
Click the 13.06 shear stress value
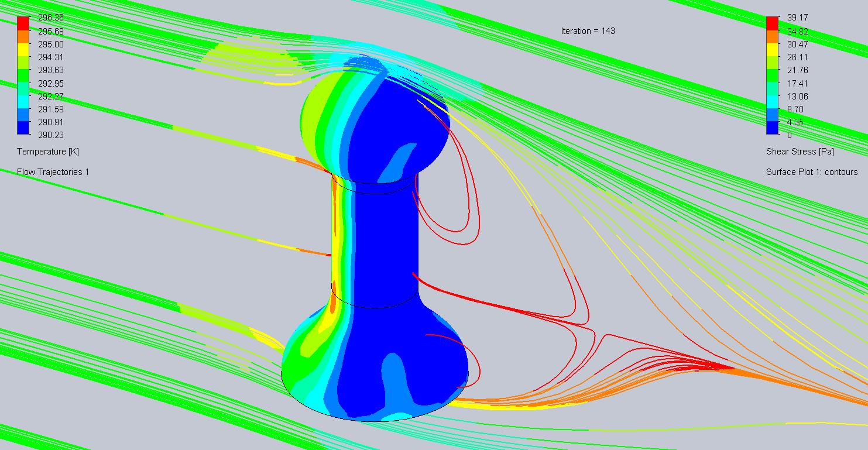click(x=797, y=97)
